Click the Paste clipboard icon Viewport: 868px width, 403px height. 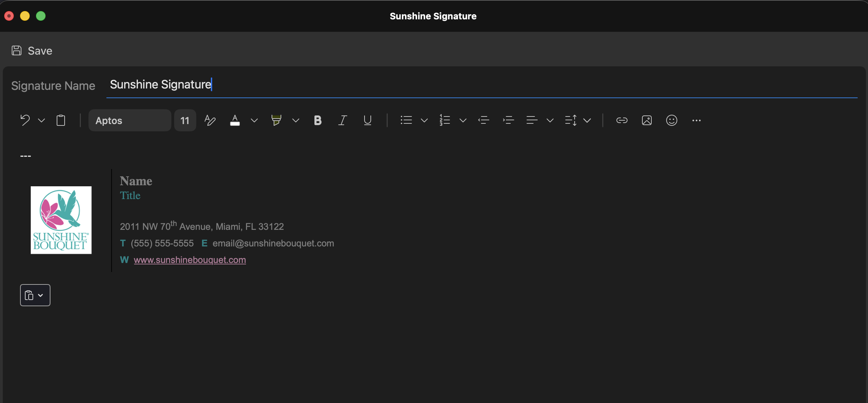coord(61,120)
